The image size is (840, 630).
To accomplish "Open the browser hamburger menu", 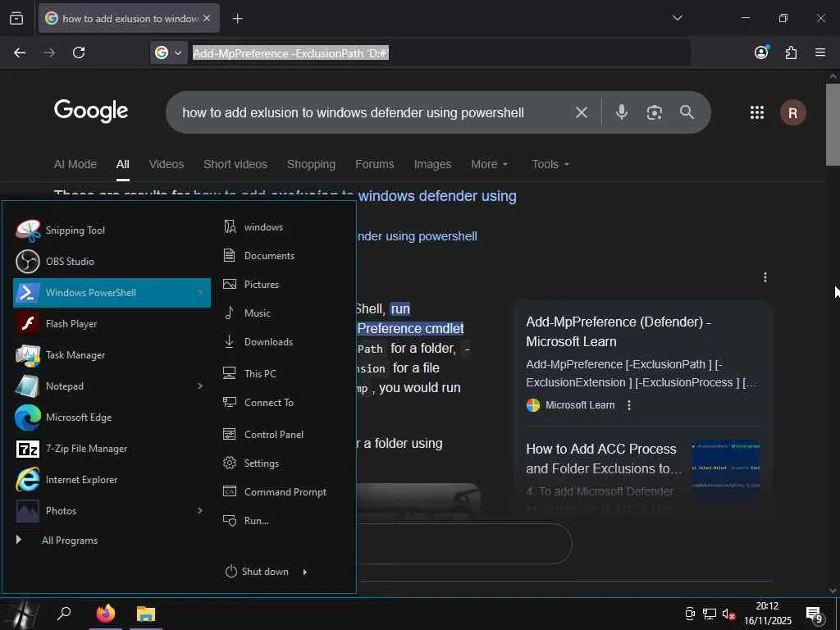I will click(819, 52).
